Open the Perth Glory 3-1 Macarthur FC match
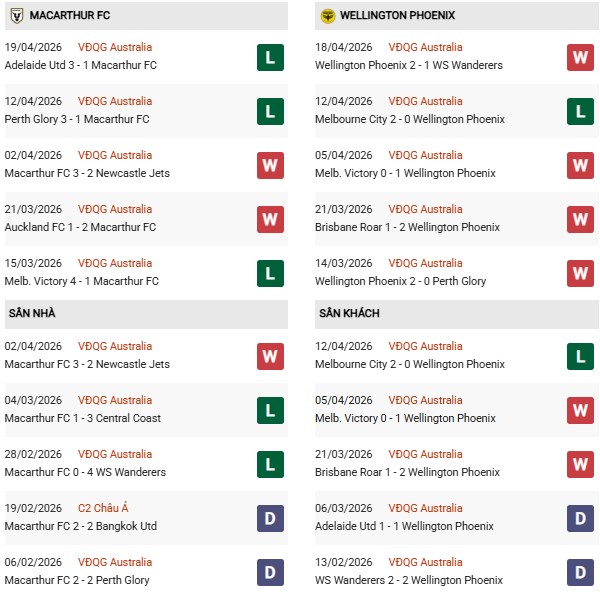600x596 pixels. [x=77, y=119]
